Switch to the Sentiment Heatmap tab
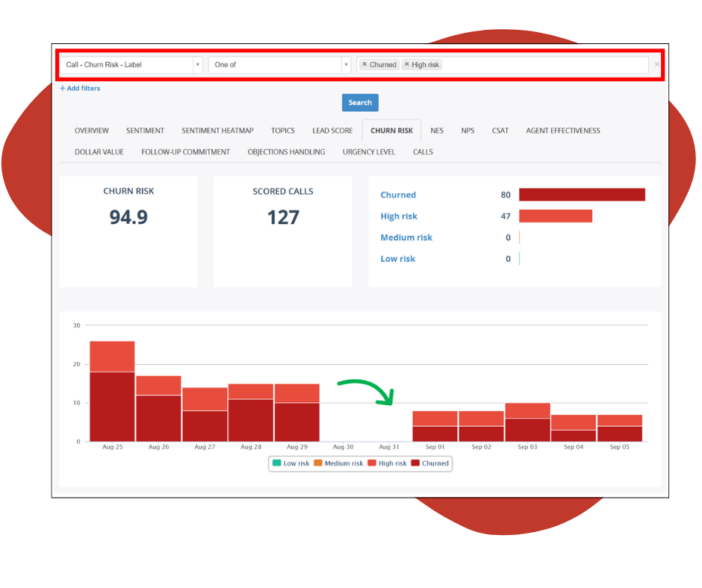 [217, 131]
